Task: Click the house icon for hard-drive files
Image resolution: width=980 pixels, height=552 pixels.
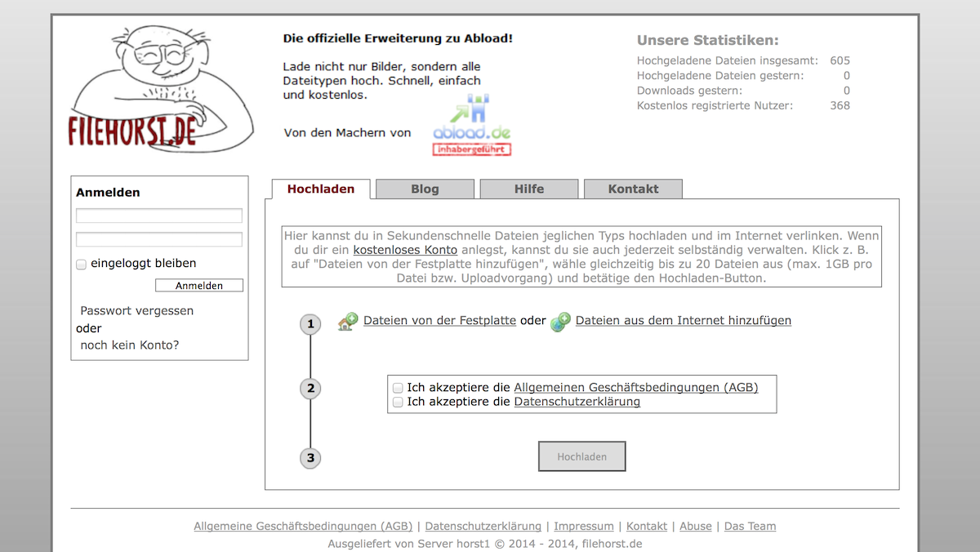Action: click(x=348, y=322)
